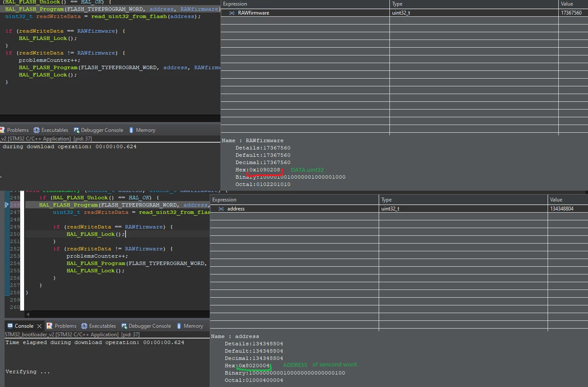Click the Memory icon in the upper screenshot
This screenshot has width=588, height=387.
point(131,130)
